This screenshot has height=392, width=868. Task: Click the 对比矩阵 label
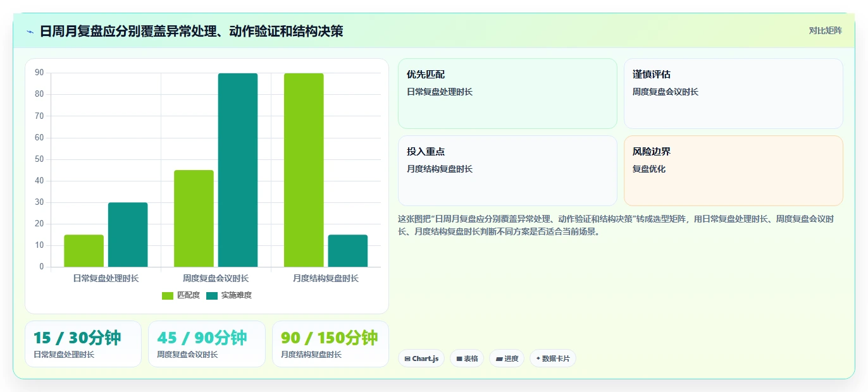click(825, 30)
